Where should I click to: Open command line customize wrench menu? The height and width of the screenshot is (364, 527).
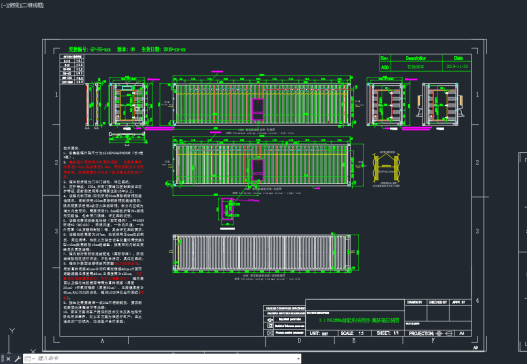17,359
